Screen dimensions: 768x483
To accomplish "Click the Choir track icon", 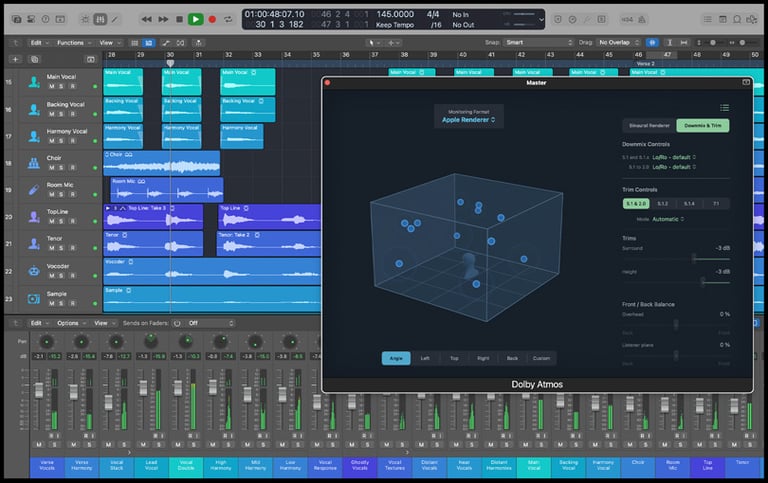I will [x=33, y=162].
